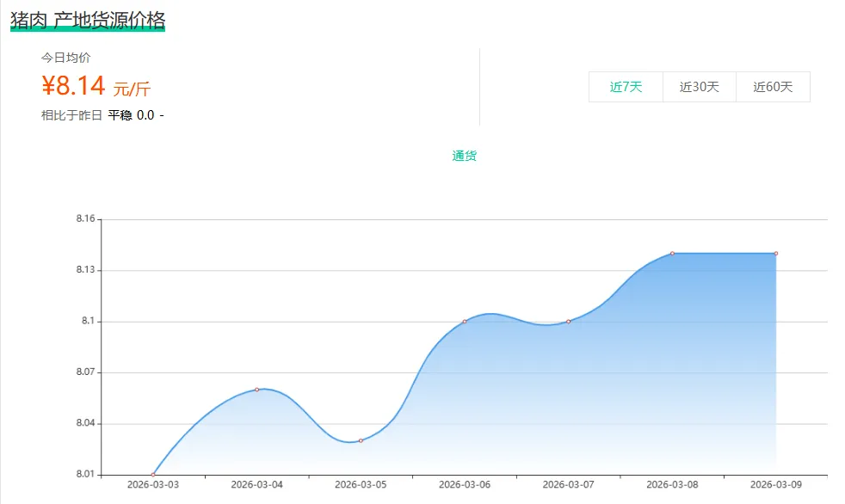The width and height of the screenshot is (845, 504).
Task: Click the data point for 2026-03-04
Action: (257, 390)
